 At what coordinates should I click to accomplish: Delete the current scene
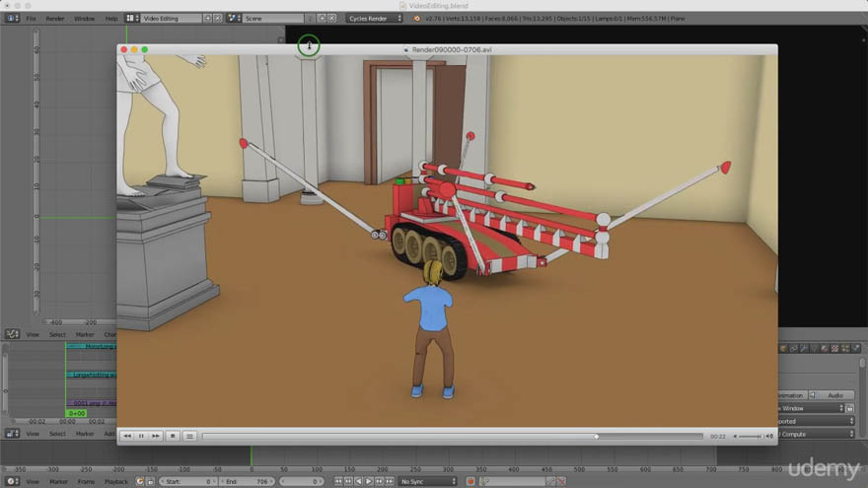(331, 19)
